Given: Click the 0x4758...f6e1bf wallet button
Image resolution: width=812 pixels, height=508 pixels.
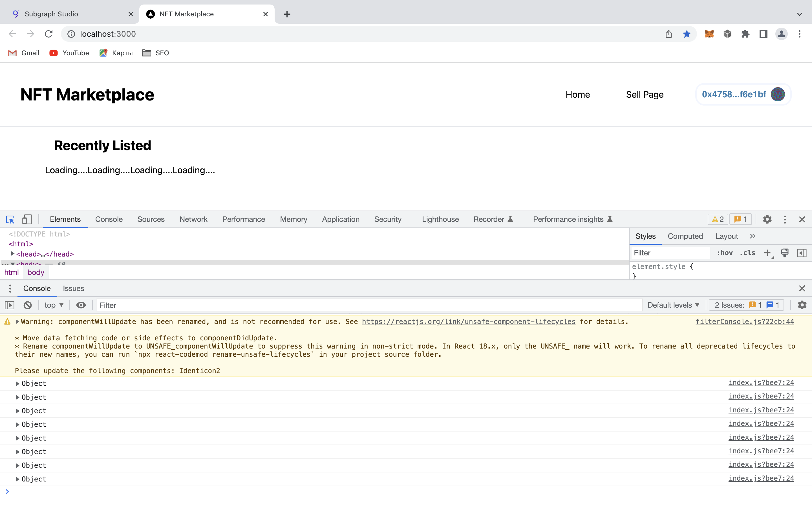Looking at the screenshot, I should 743,95.
